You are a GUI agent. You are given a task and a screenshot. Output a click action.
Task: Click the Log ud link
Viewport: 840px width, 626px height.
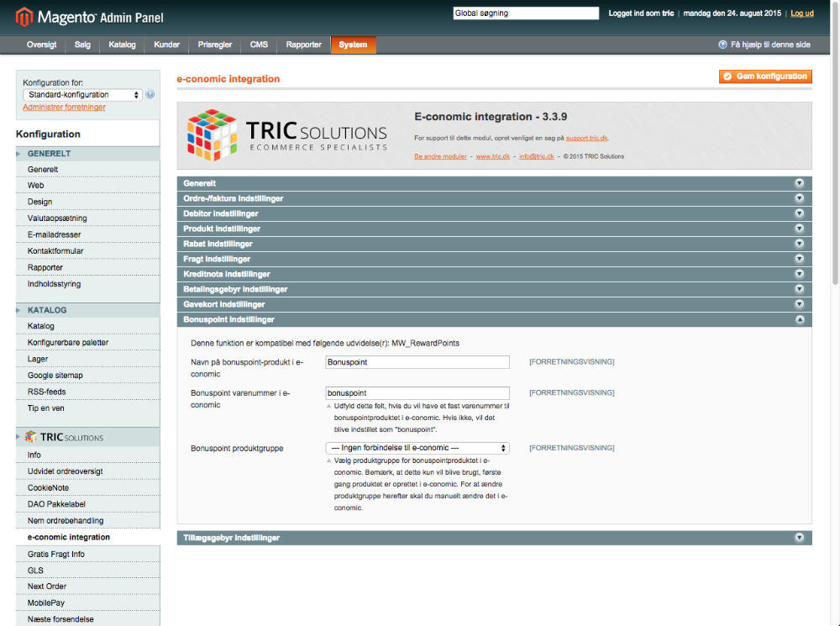coord(802,13)
